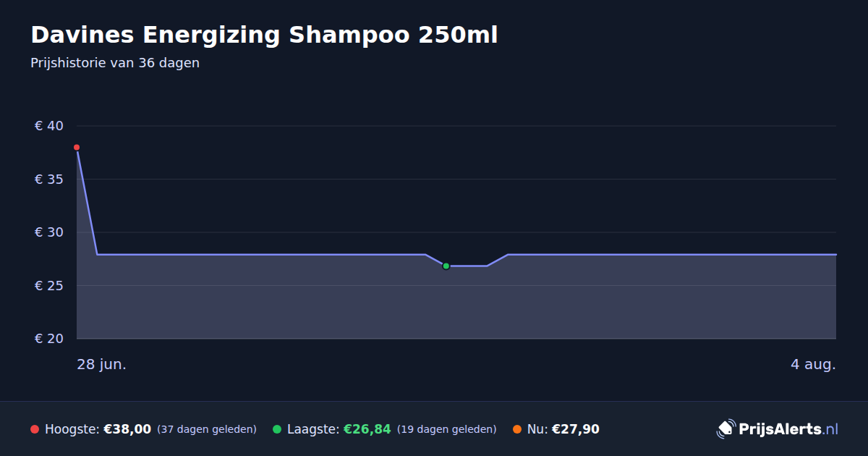Viewport: 868px width, 456px height.
Task: Open the PrijsAlerts.nl brand link
Action: click(778, 429)
